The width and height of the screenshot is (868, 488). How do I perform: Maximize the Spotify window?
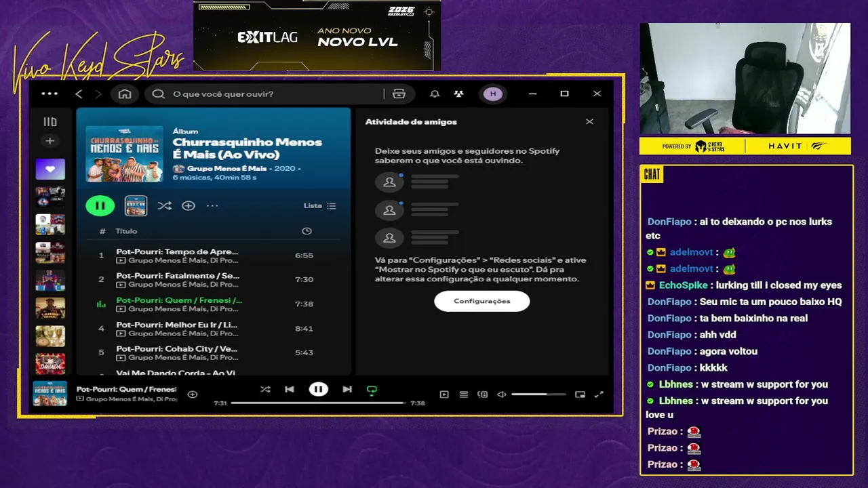[564, 94]
